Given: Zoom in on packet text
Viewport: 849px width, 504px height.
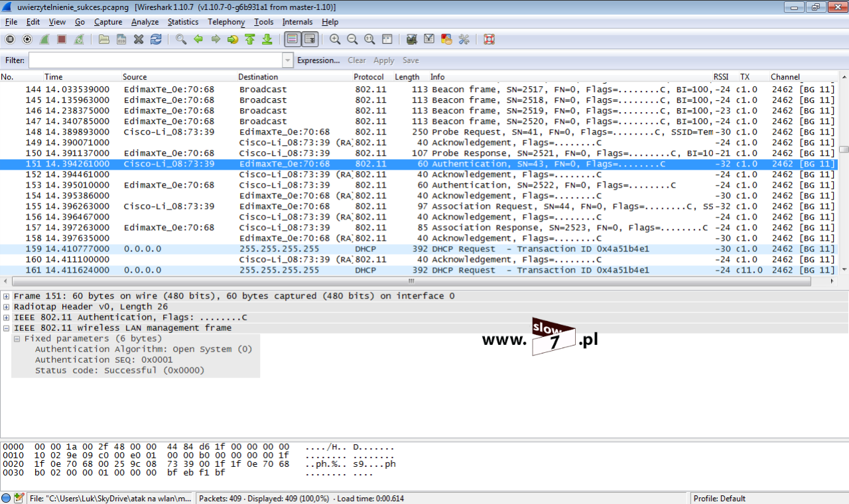Looking at the screenshot, I should [335, 39].
